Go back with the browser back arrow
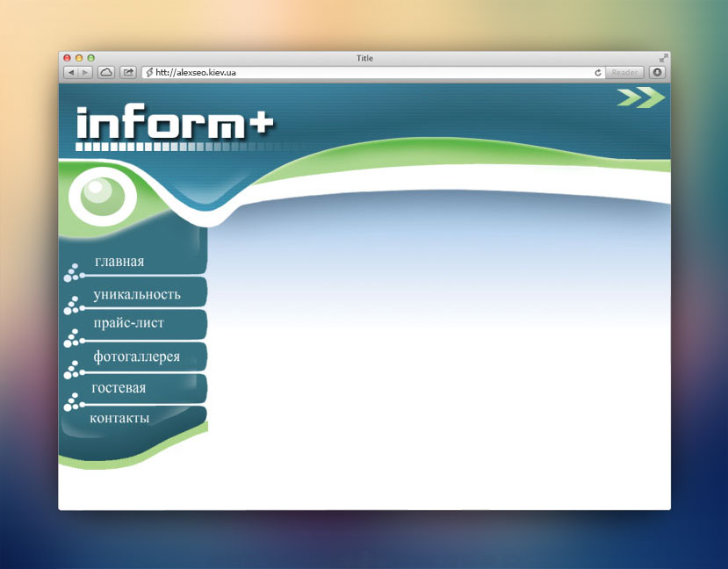 70,72
